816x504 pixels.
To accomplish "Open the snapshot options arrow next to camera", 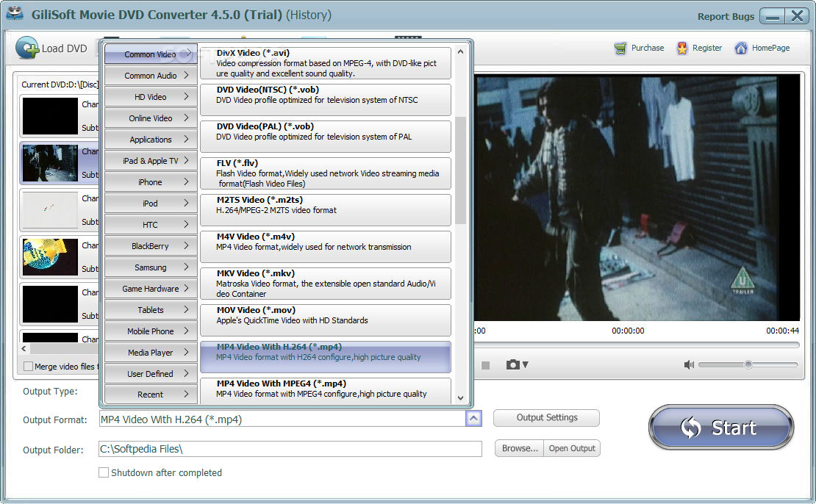I will 525,364.
